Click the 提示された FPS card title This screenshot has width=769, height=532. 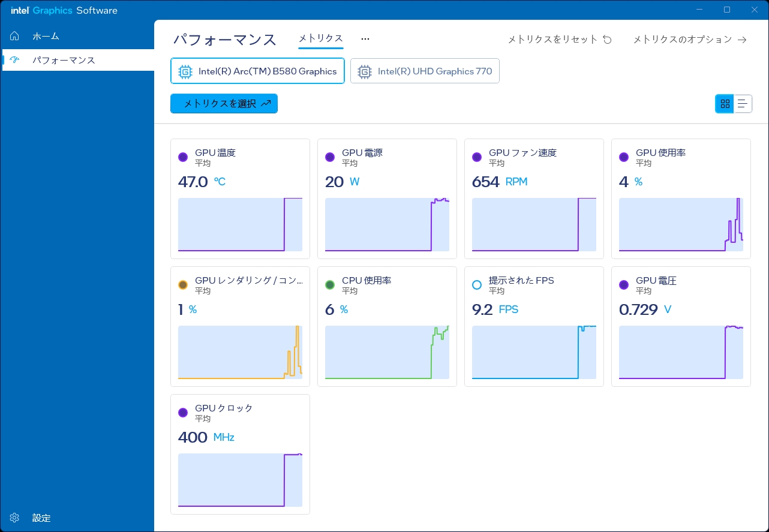521,281
